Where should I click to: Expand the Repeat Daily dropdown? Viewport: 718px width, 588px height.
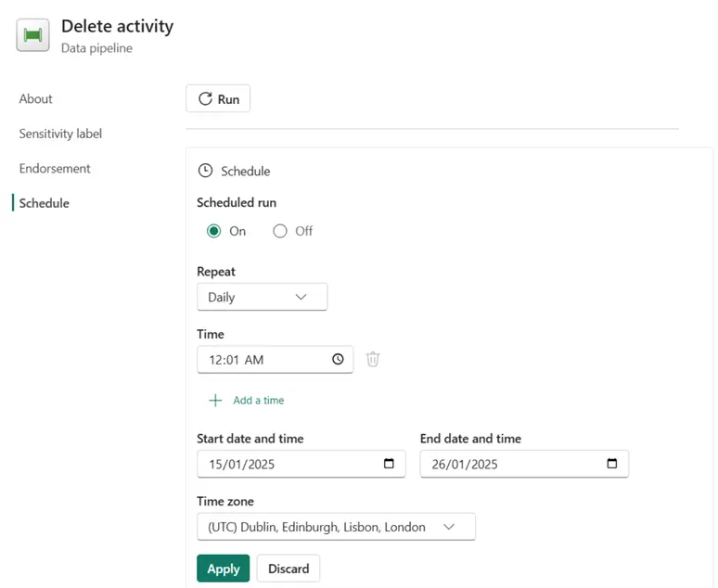tap(262, 297)
